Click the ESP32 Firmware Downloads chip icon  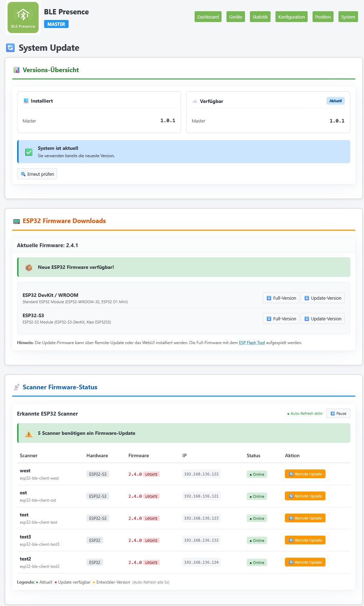(x=16, y=221)
